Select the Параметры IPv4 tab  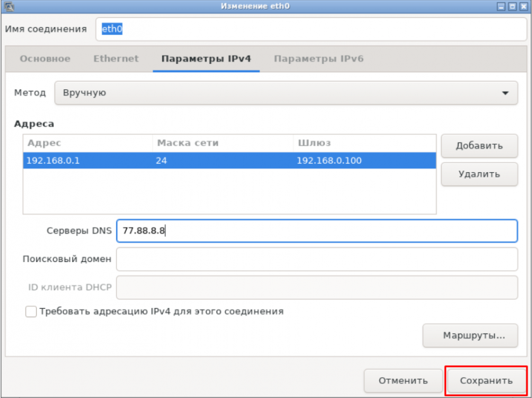pos(206,59)
